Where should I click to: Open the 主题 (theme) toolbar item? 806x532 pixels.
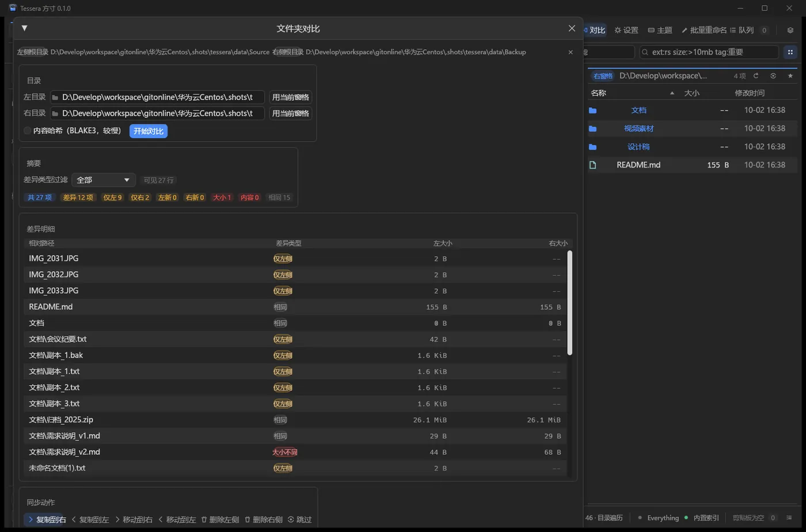(660, 30)
